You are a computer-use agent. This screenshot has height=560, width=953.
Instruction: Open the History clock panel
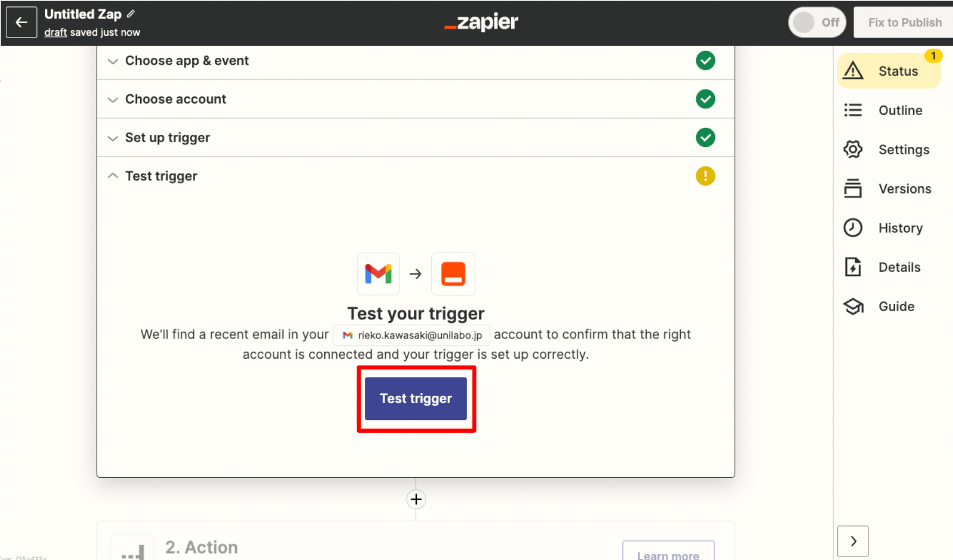pos(889,229)
